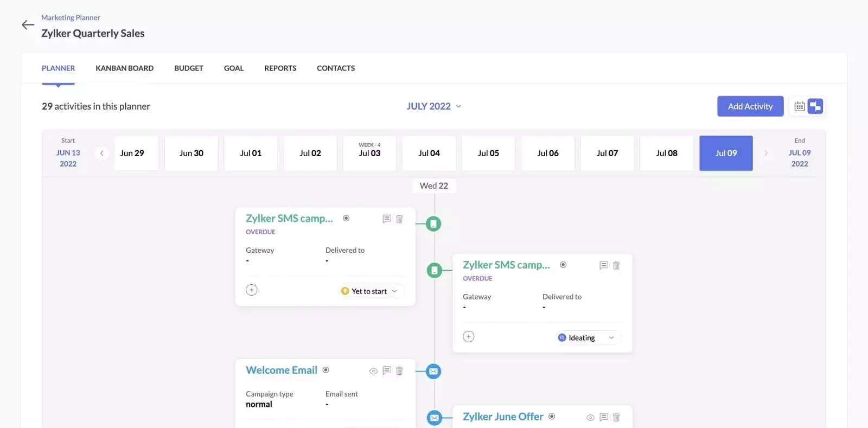Click plus icon on Ideating SMS card
This screenshot has height=428, width=868.
coord(469,337)
